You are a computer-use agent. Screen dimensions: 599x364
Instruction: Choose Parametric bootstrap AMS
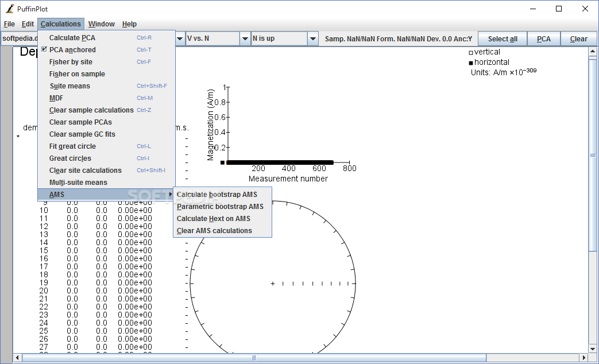222,207
